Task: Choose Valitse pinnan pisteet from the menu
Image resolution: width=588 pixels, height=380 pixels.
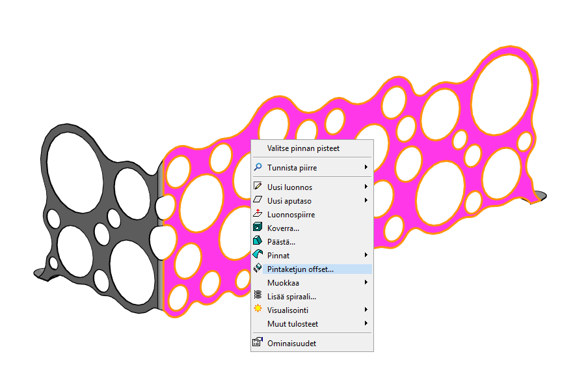Action: (x=303, y=148)
